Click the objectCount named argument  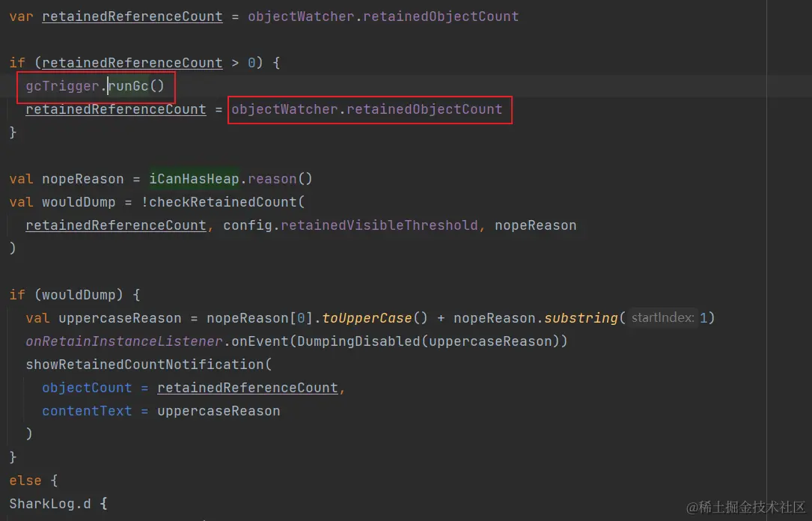87,388
